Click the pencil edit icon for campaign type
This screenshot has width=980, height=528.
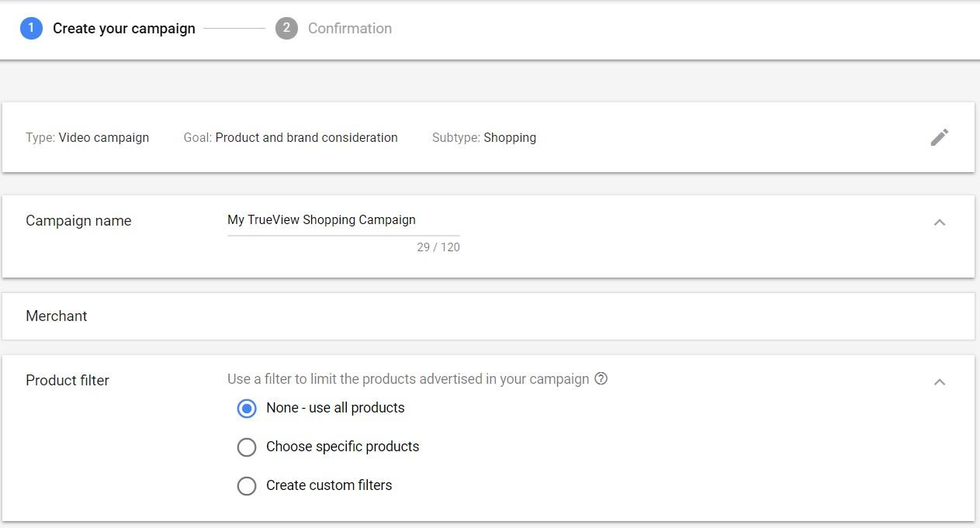939,137
